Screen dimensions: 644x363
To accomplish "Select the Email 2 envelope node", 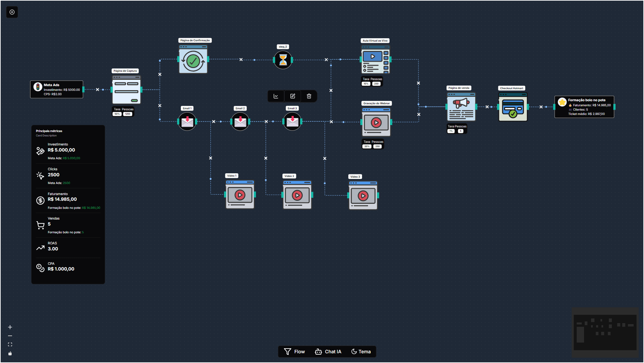I will coord(240,121).
